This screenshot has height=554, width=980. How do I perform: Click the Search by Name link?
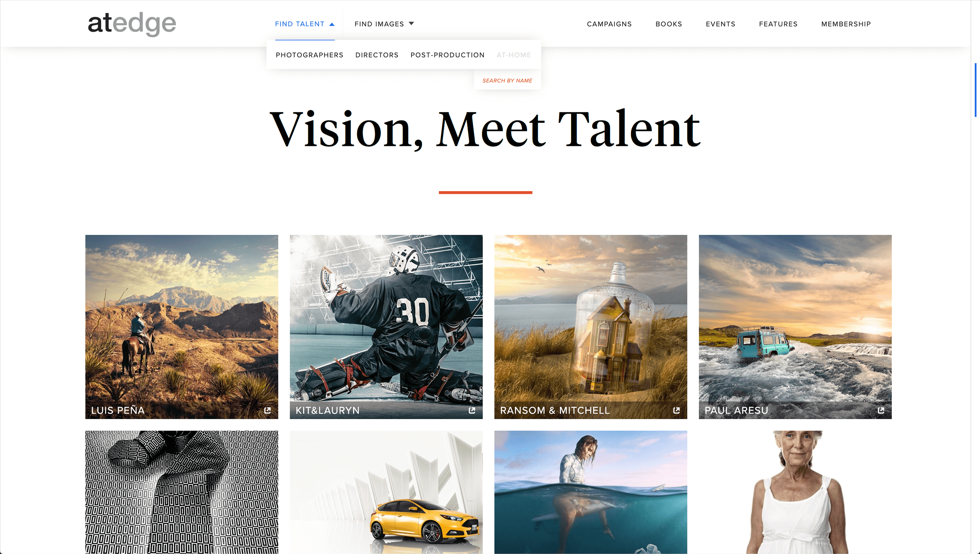pyautogui.click(x=507, y=81)
